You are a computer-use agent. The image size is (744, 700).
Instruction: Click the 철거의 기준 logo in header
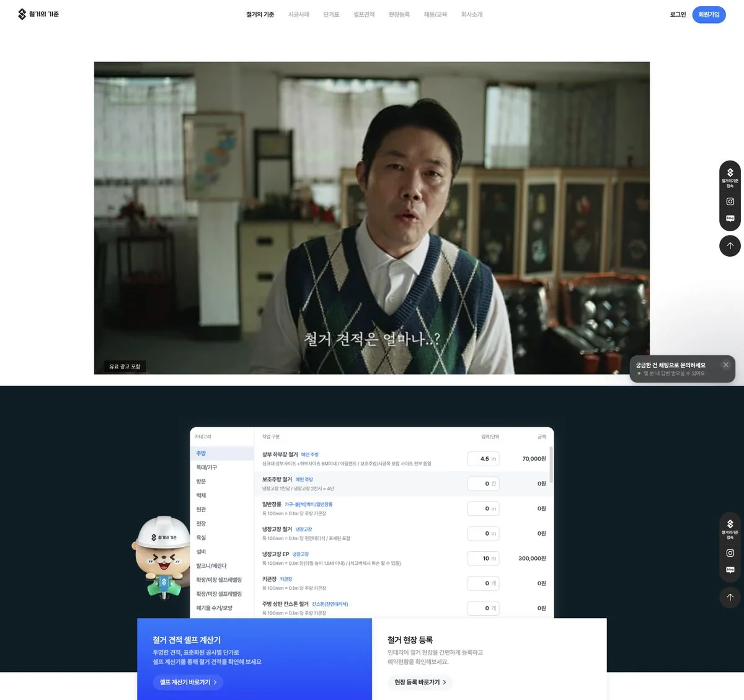(38, 14)
